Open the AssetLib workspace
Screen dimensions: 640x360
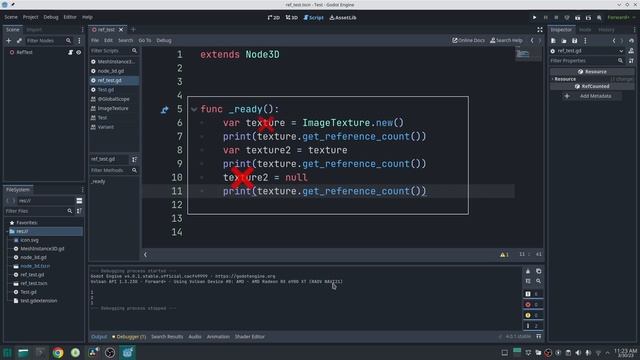click(x=343, y=18)
